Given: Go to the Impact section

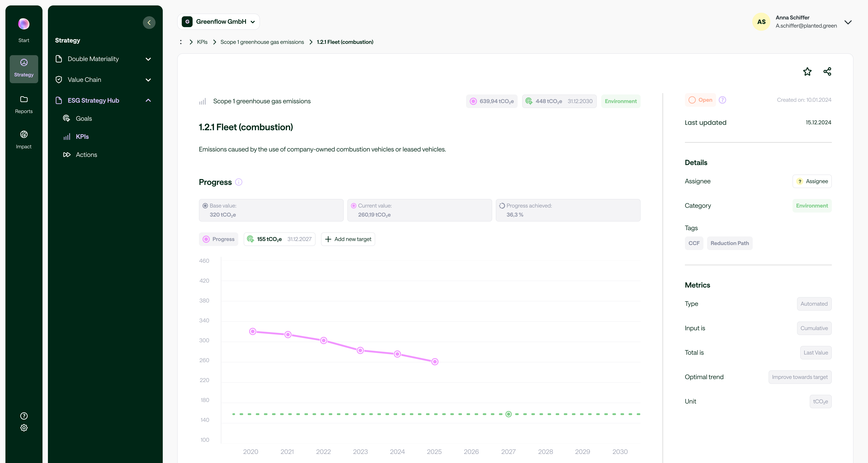Looking at the screenshot, I should point(24,139).
